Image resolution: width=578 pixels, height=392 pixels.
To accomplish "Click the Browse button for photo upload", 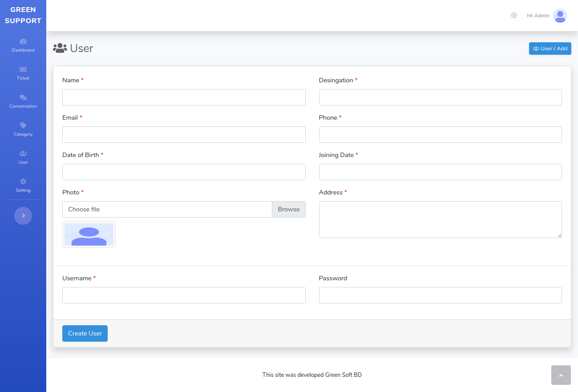I will click(289, 209).
